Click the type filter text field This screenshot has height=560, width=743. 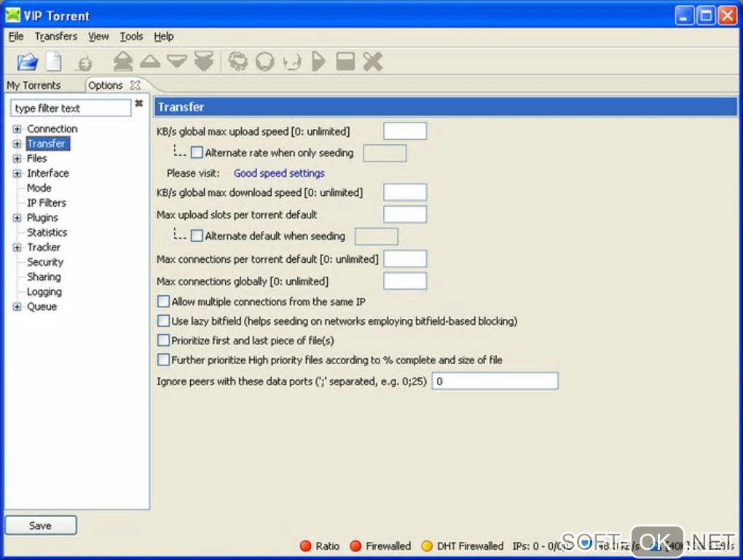coord(71,108)
